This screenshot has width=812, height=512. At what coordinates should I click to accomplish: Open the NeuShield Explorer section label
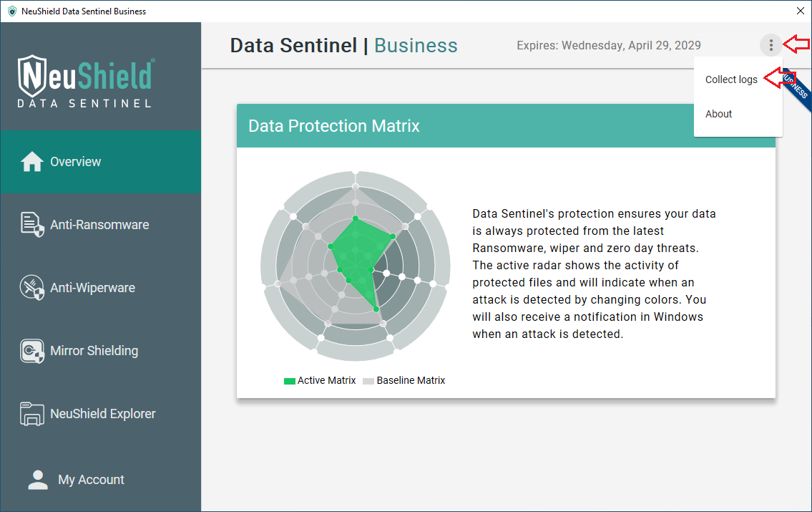coord(102,414)
